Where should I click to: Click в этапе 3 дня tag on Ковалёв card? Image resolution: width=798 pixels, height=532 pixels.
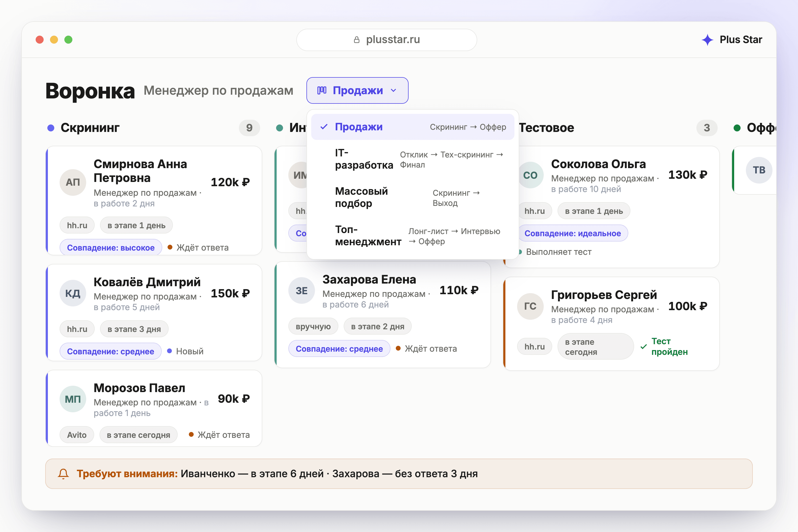tap(134, 329)
